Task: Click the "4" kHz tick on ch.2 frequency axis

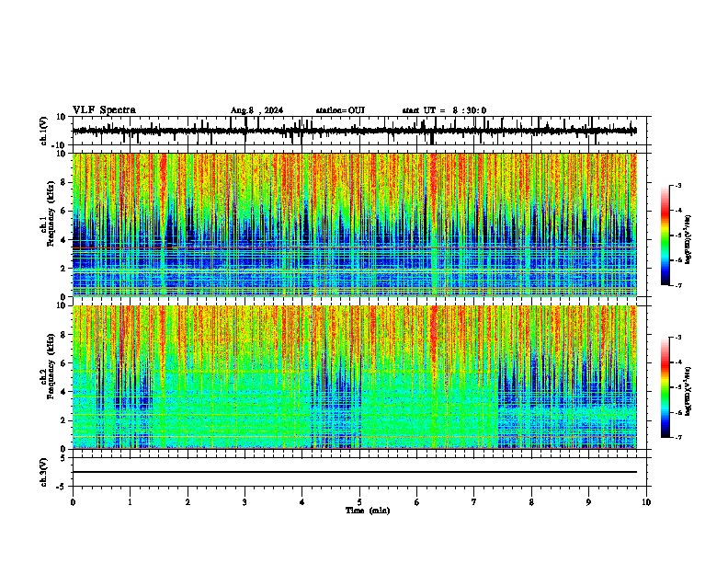Action: pyautogui.click(x=63, y=392)
